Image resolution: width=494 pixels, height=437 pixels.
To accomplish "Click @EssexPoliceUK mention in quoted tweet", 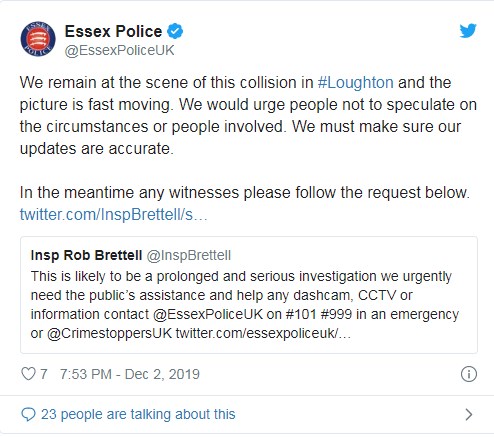I will tap(208, 314).
